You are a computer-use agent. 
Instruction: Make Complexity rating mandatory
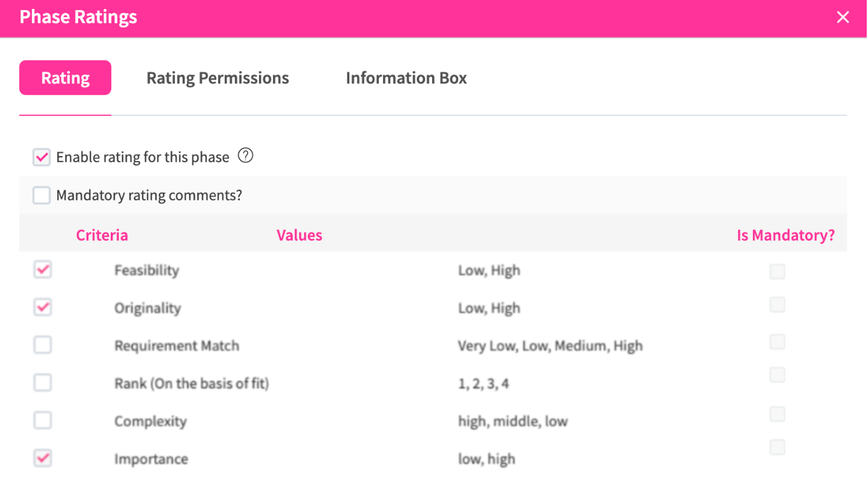[777, 414]
